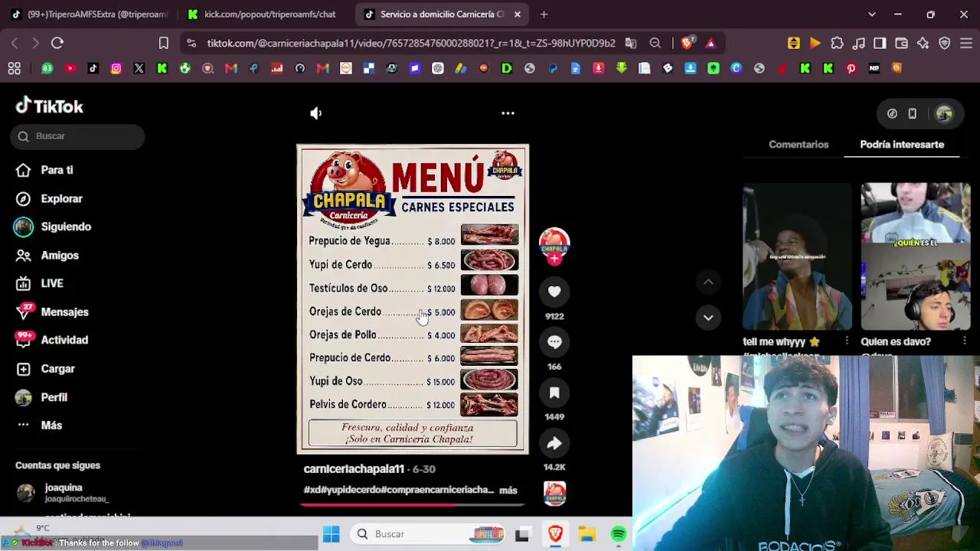Open options for 'tell me whyyy' video

[x=846, y=341]
